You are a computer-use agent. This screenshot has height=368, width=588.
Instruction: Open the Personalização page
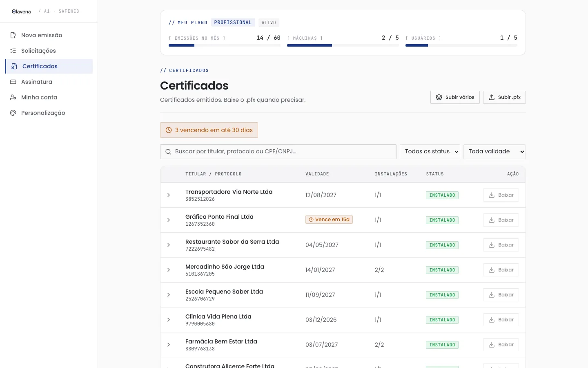coord(49,113)
